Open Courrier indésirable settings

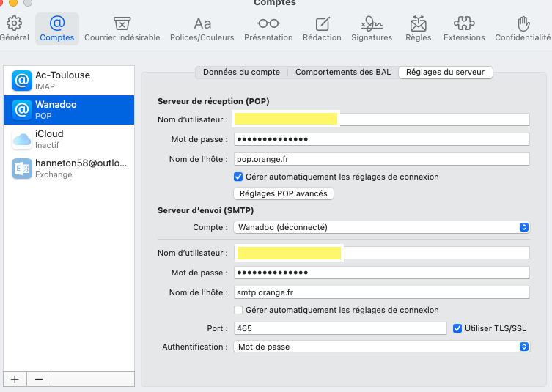(122, 29)
